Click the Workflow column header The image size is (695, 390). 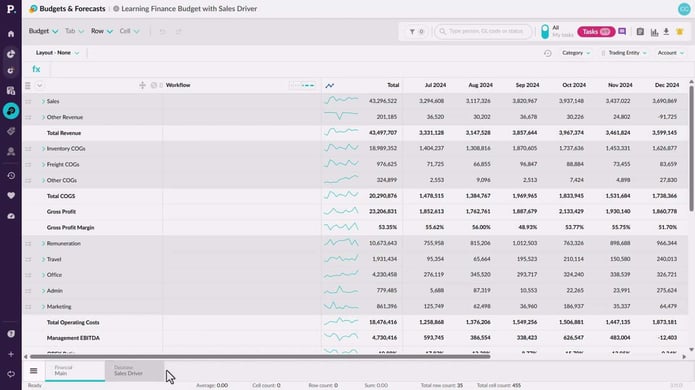tap(178, 85)
